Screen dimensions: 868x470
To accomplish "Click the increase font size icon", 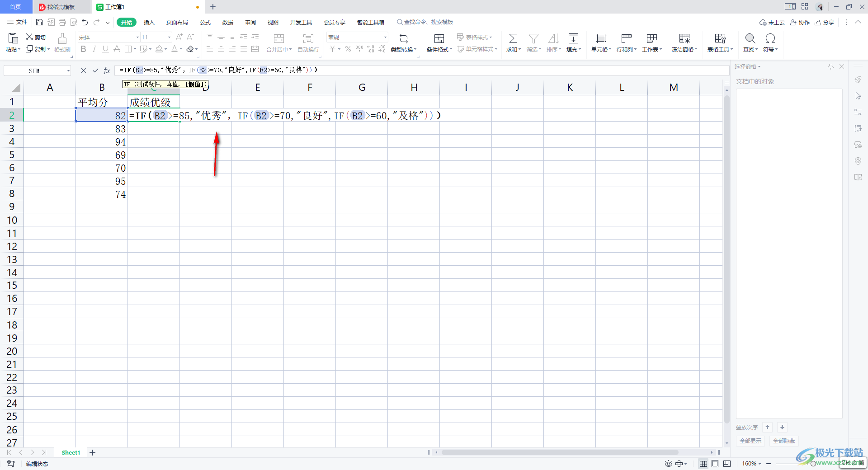I will coord(179,37).
